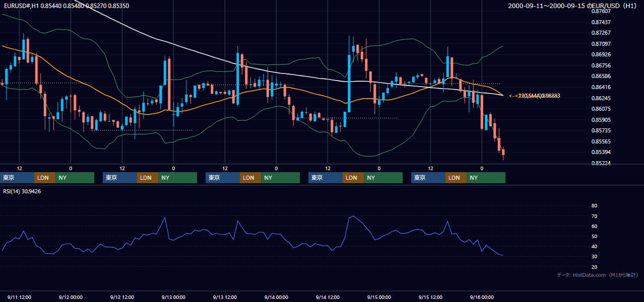Select the NY session block for 9/12
This screenshot has width=644, height=302.
177,178
